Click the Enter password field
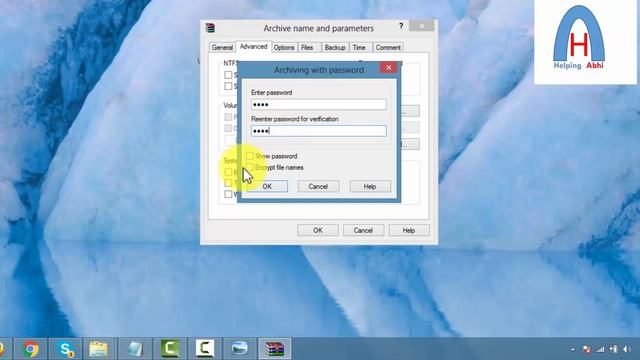Screen dimensions: 640x360 point(318,104)
